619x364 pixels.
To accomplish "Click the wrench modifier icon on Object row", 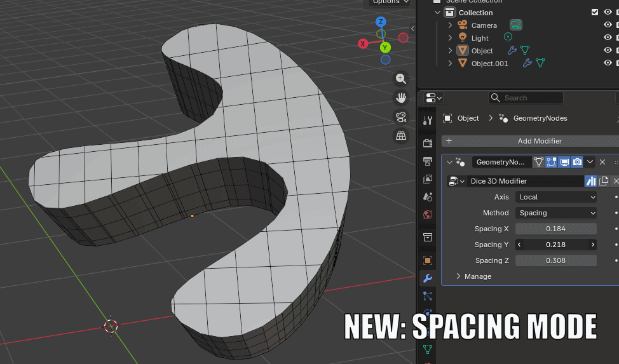I will point(512,50).
